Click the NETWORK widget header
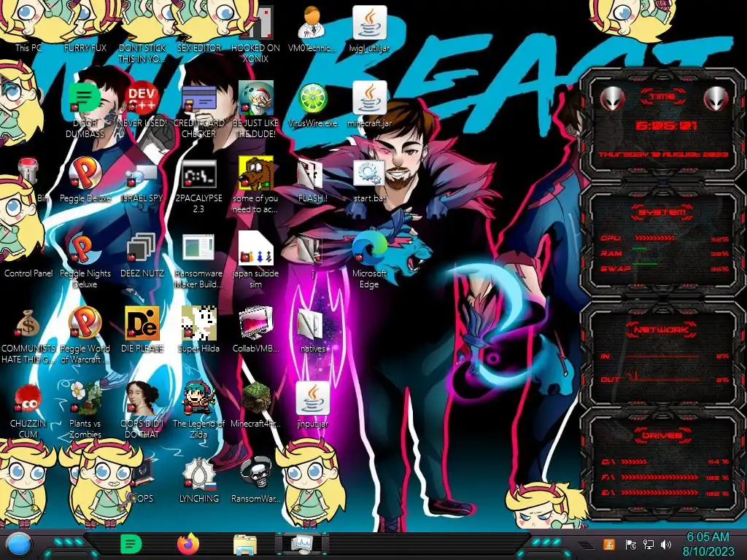 tap(662, 329)
